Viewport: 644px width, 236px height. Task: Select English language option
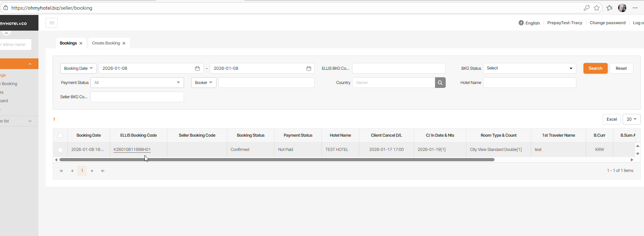tap(533, 23)
